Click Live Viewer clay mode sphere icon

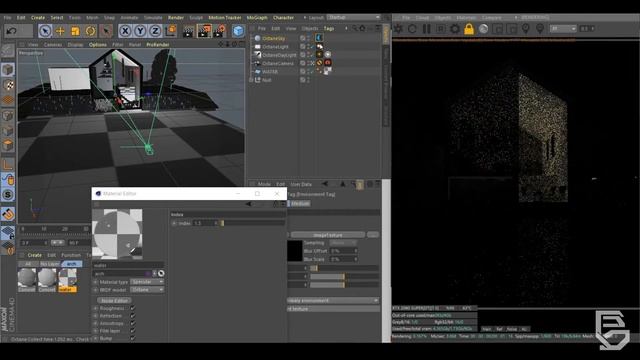point(483,29)
